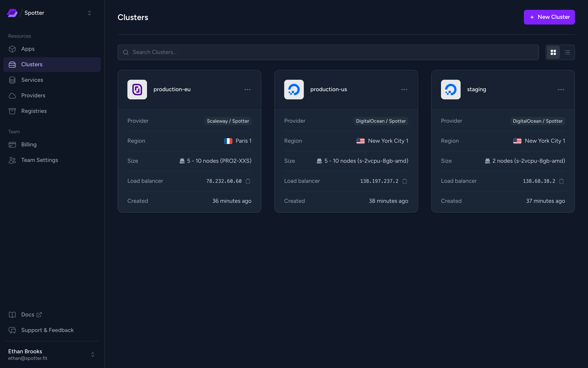Click the Spotter logo icon
The image size is (588, 368).
click(x=12, y=13)
